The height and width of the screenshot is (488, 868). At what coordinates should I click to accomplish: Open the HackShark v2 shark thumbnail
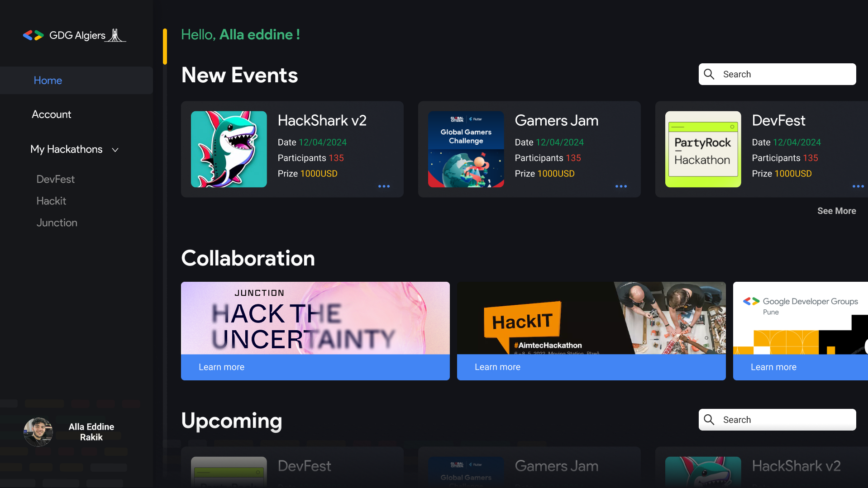point(229,149)
